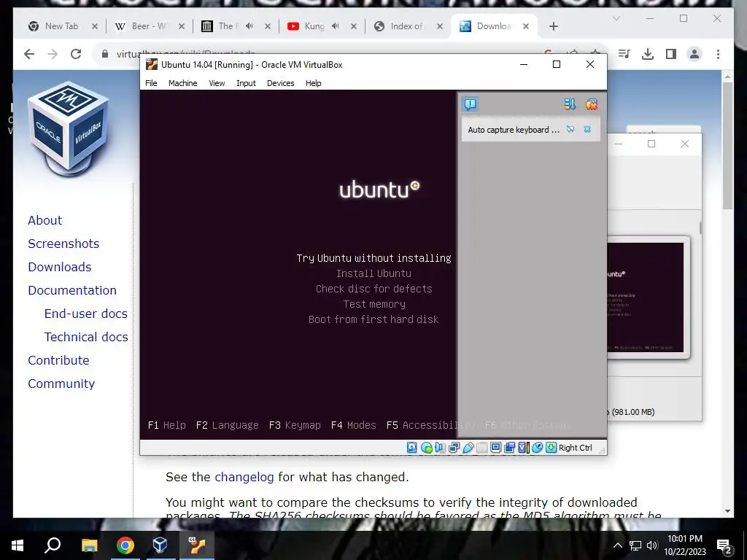This screenshot has width=747, height=560.
Task: Open the Documentation link
Action: (72, 290)
